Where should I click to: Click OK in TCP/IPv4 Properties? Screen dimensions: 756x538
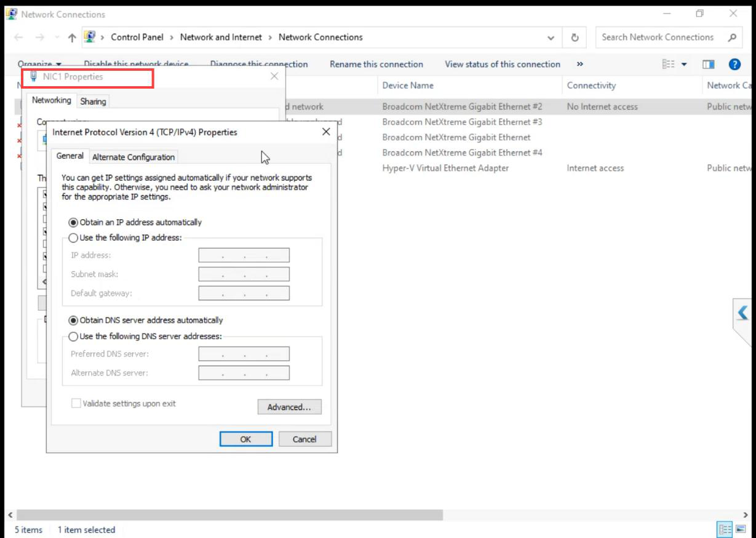pyautogui.click(x=245, y=439)
